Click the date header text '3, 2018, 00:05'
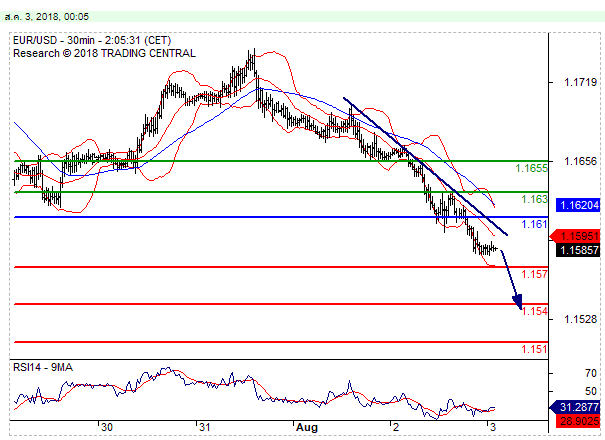The image size is (605, 440). (x=57, y=17)
